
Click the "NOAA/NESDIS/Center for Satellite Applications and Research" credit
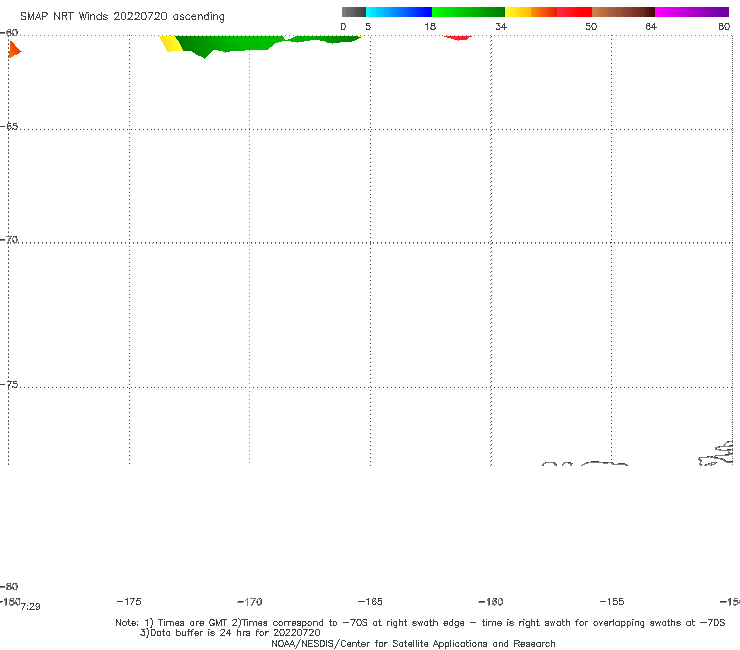(x=413, y=643)
